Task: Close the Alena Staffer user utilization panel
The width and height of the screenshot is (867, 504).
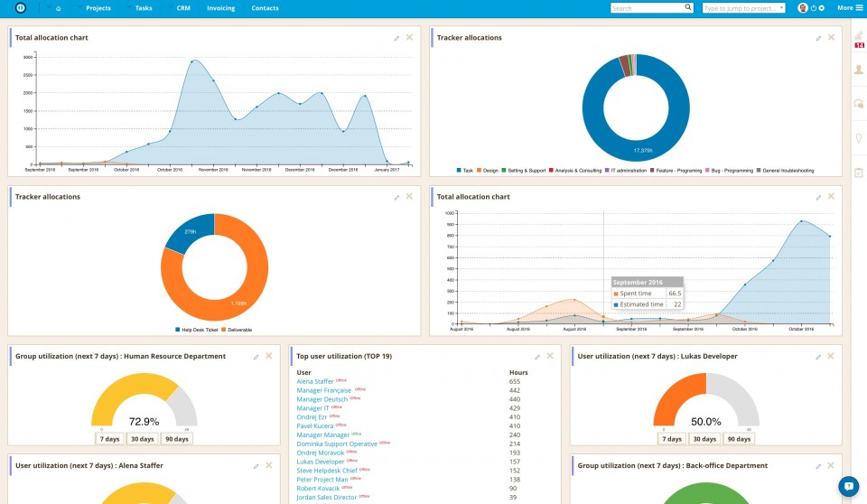Action: (269, 465)
